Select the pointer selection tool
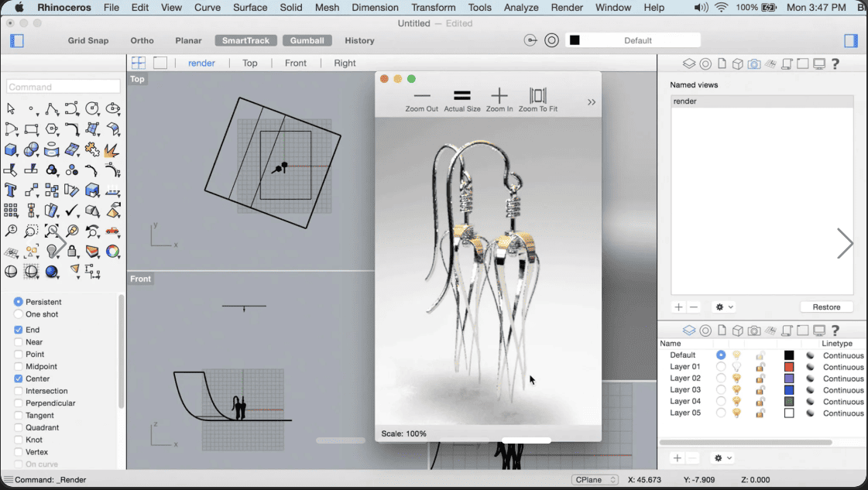868x490 pixels. [x=11, y=108]
